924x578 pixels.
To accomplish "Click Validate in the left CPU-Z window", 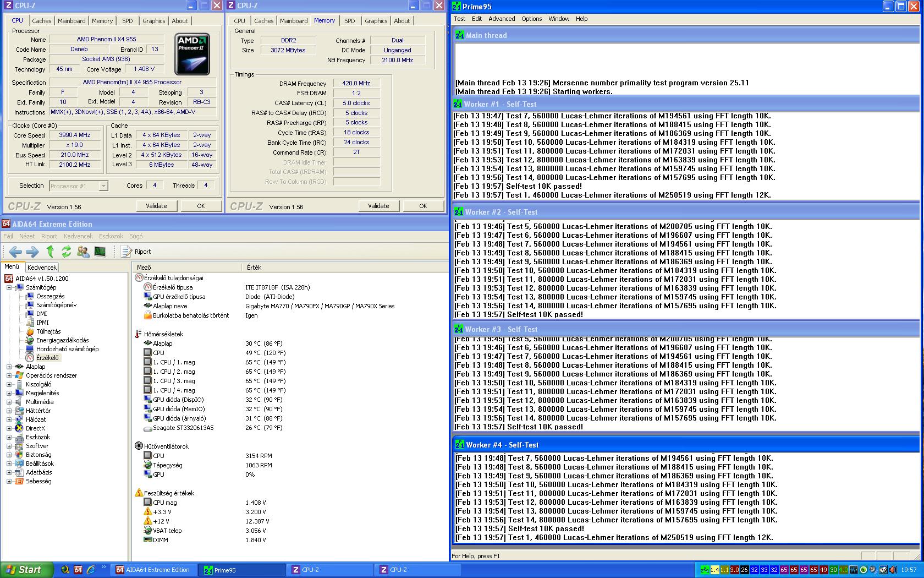I will [156, 206].
